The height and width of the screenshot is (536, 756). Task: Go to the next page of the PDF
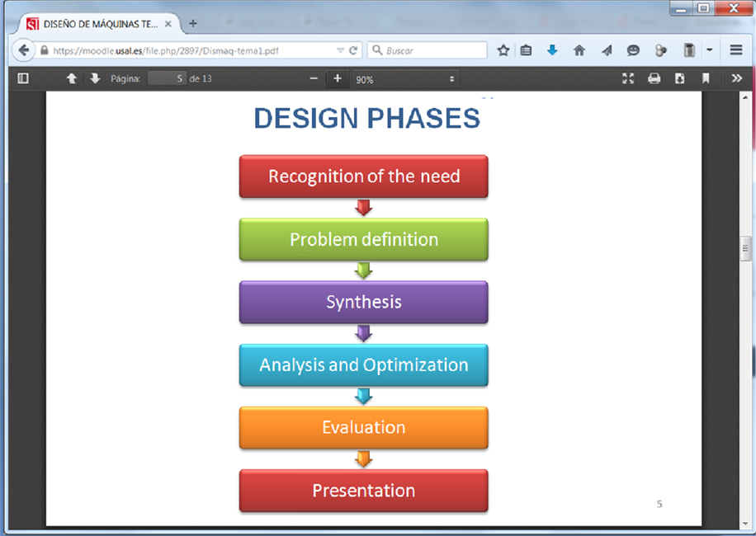[93, 78]
